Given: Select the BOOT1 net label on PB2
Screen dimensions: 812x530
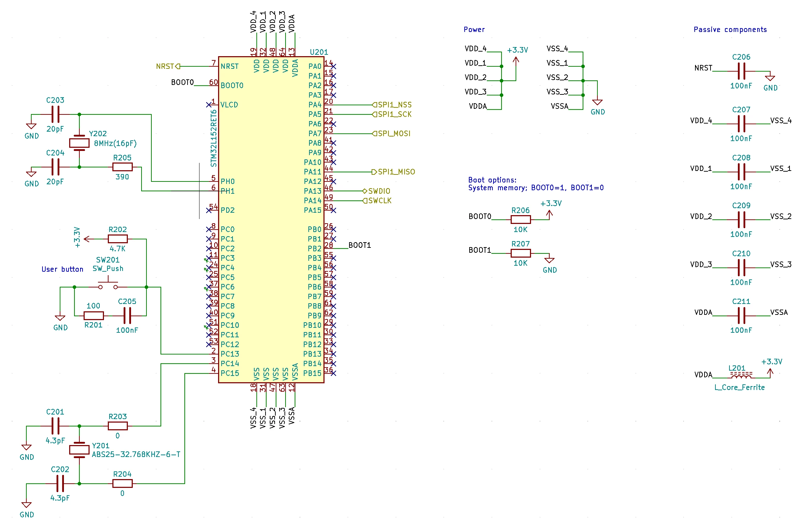Looking at the screenshot, I should (x=360, y=245).
